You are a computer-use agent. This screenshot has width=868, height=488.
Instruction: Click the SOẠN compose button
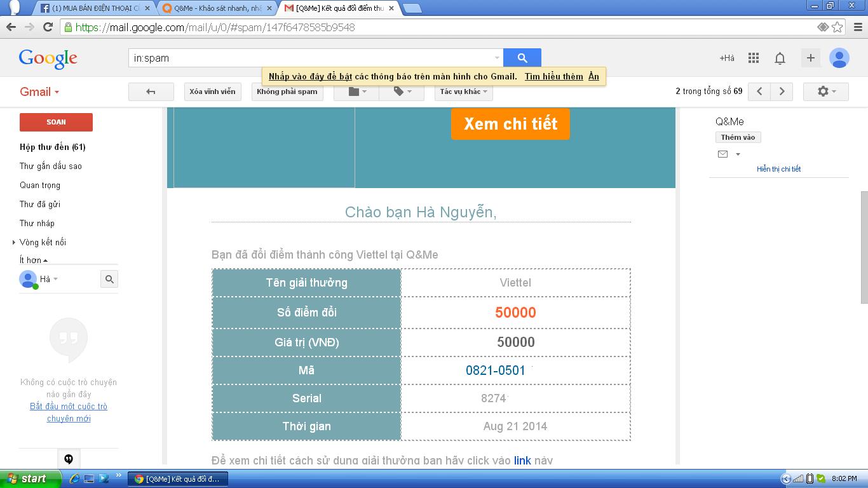(56, 122)
